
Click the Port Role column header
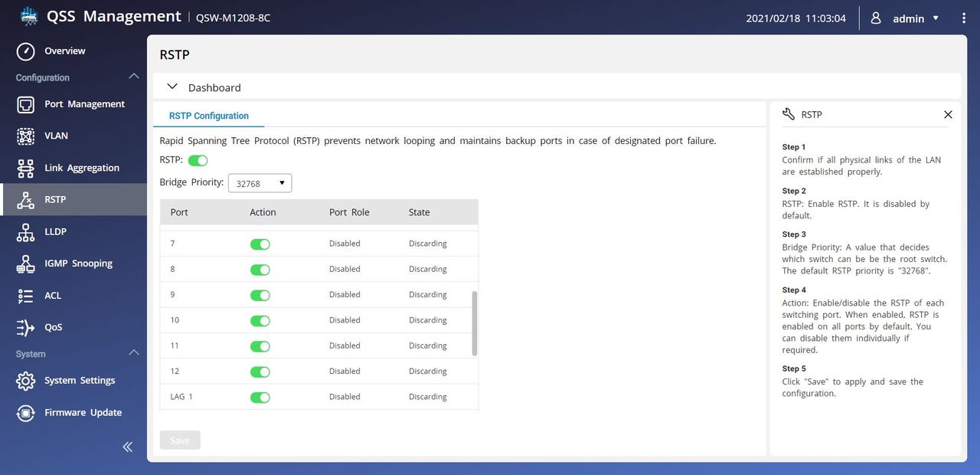349,212
